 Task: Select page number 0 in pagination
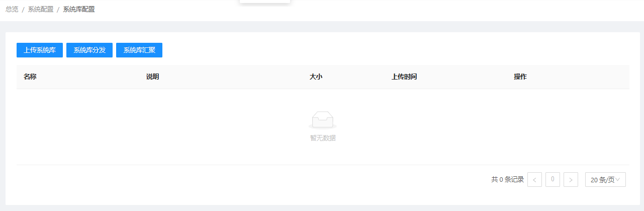[553, 179]
